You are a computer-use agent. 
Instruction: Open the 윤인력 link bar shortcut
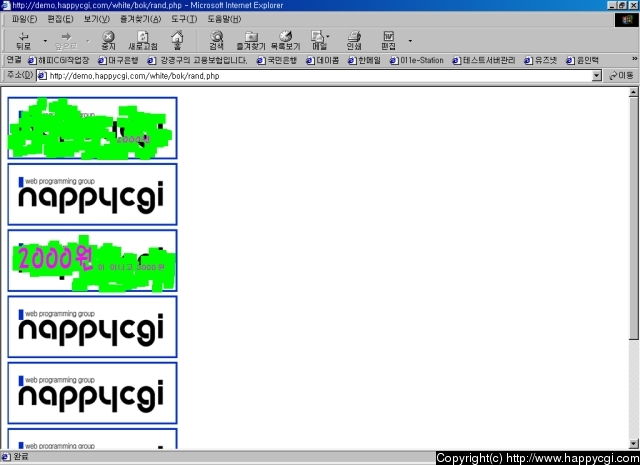pos(582,60)
